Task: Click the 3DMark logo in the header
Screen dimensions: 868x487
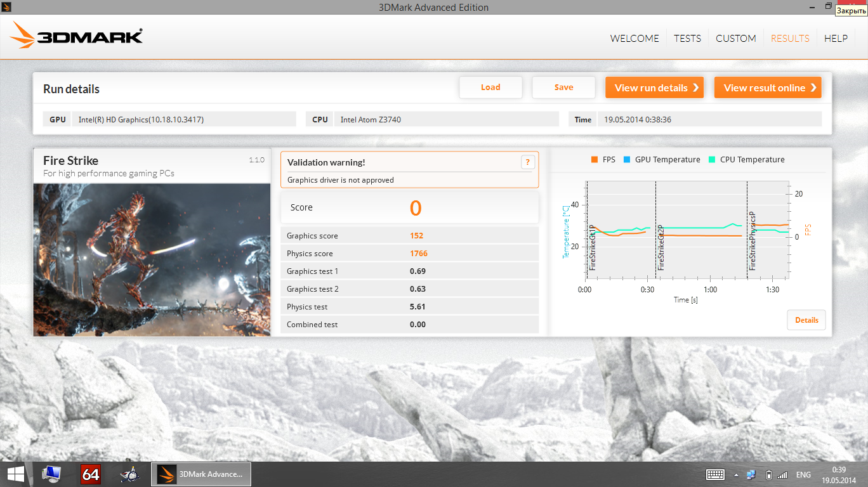Action: coord(76,36)
